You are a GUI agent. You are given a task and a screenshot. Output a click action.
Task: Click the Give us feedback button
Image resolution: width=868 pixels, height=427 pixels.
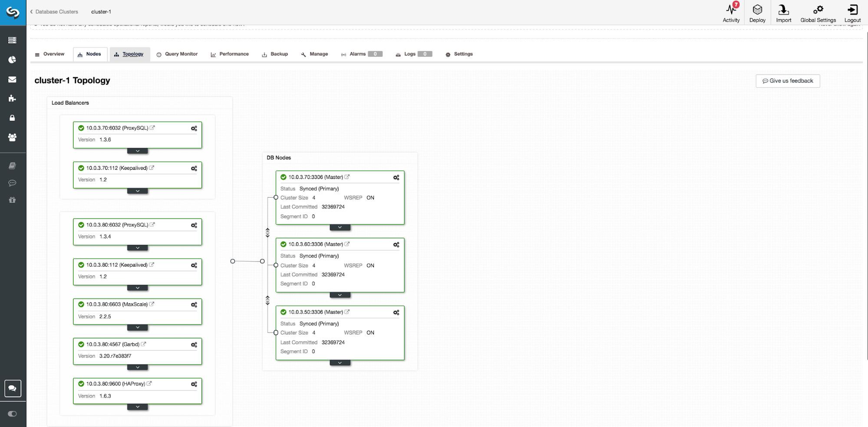point(788,81)
